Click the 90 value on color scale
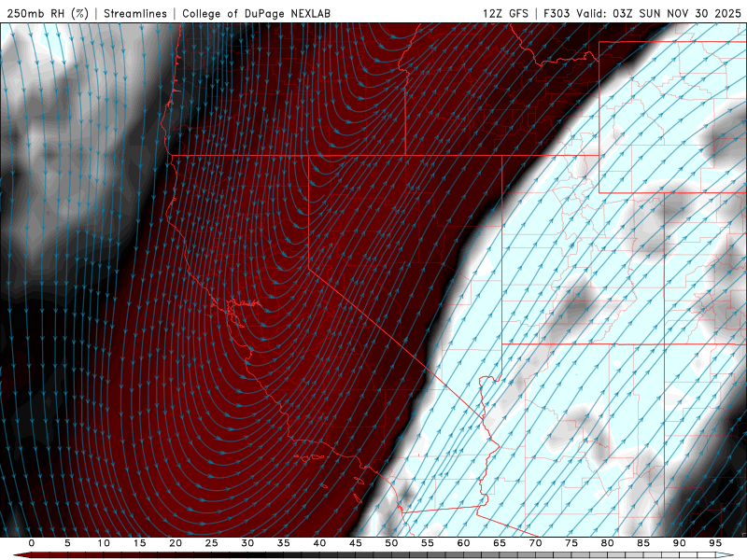747x560 pixels. pyautogui.click(x=679, y=543)
